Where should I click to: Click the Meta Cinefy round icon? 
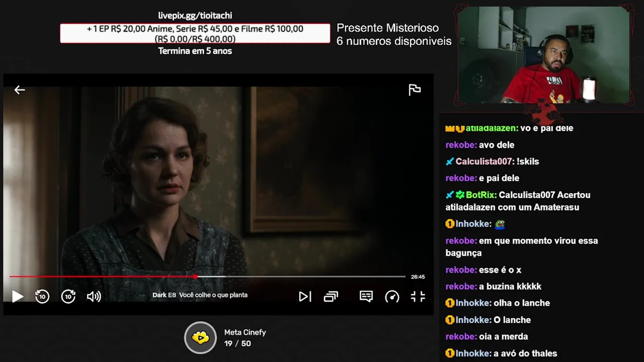pyautogui.click(x=200, y=337)
